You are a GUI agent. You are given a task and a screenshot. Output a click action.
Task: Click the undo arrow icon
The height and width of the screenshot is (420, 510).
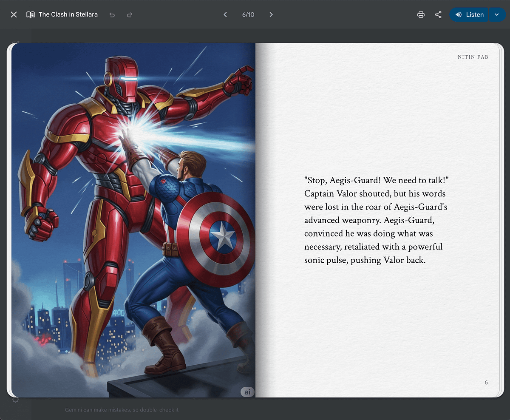(x=112, y=15)
